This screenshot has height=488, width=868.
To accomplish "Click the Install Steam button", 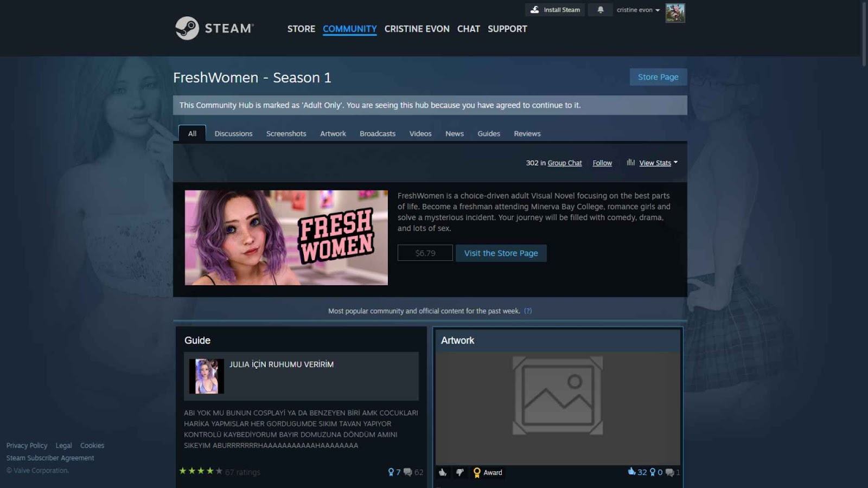I will coord(555,10).
